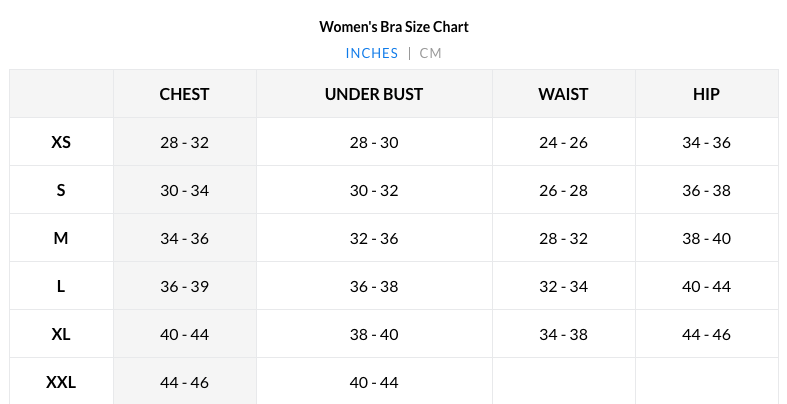This screenshot has height=404, width=787.
Task: Select the XS size row label
Action: [61, 142]
